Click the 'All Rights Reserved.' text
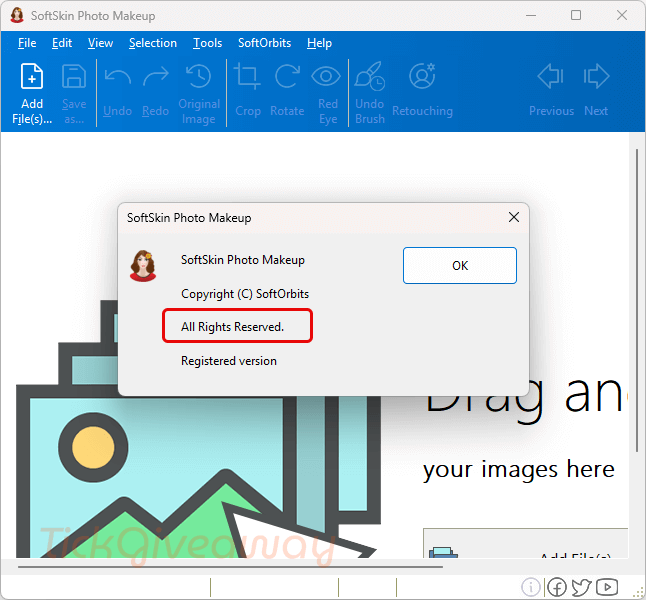This screenshot has height=600, width=646. [x=233, y=327]
